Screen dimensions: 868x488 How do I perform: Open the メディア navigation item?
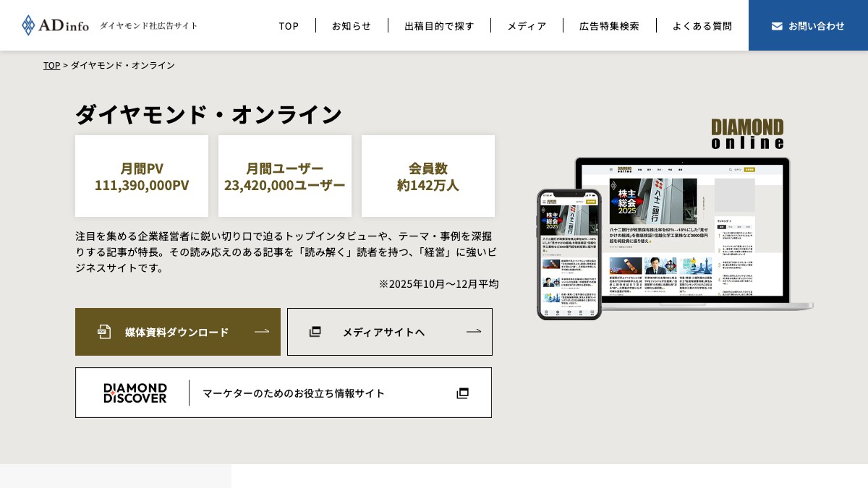pos(527,25)
